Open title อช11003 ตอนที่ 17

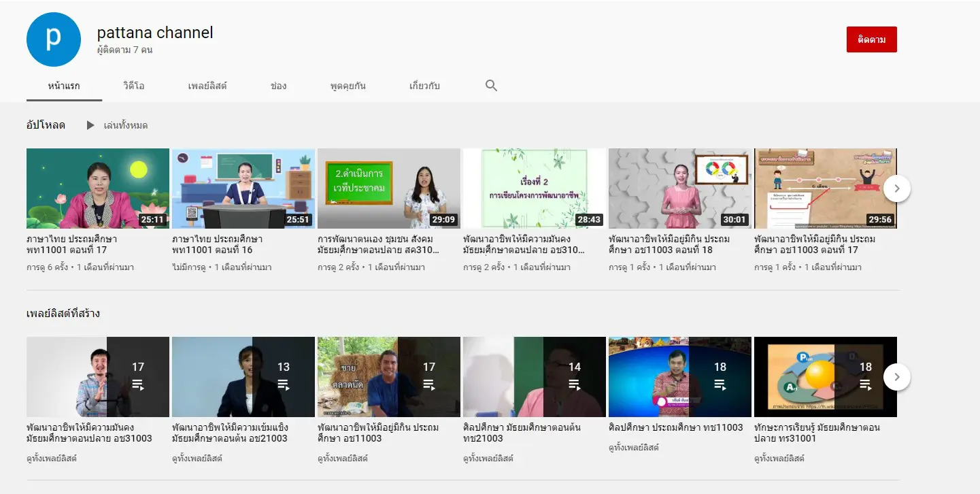click(815, 245)
